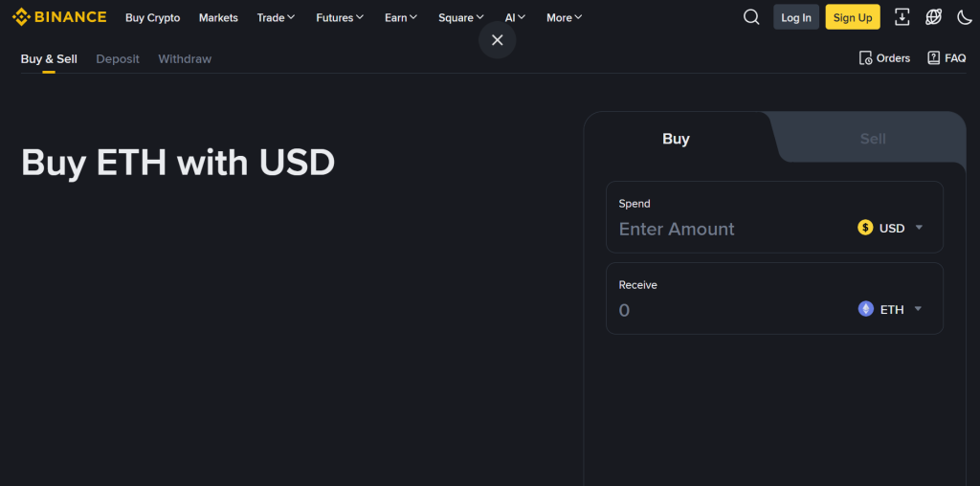Screen dimensions: 980x486
Task: Expand the Trade menu
Action: (x=277, y=17)
